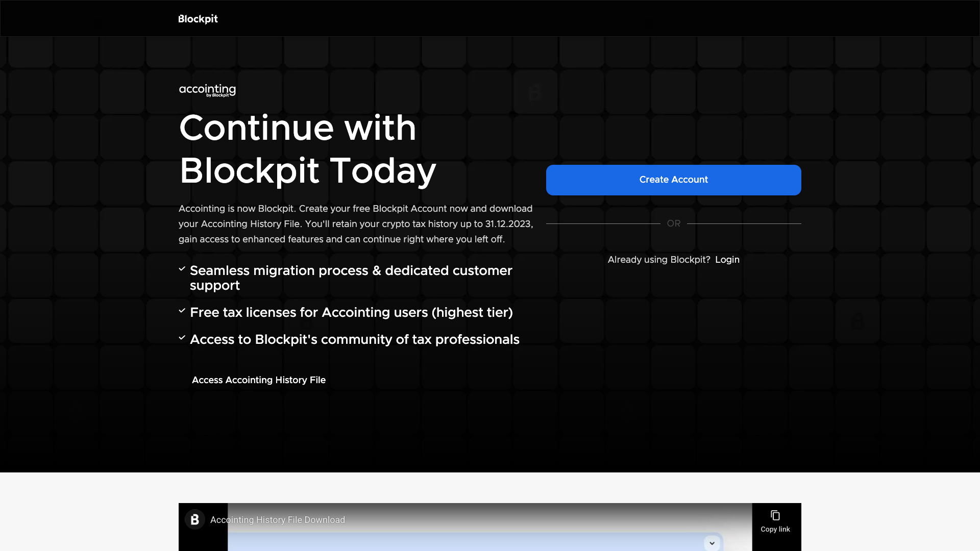Screen dimensions: 980x551
Task: Click the "Already using Blockpit?" text
Action: point(658,260)
